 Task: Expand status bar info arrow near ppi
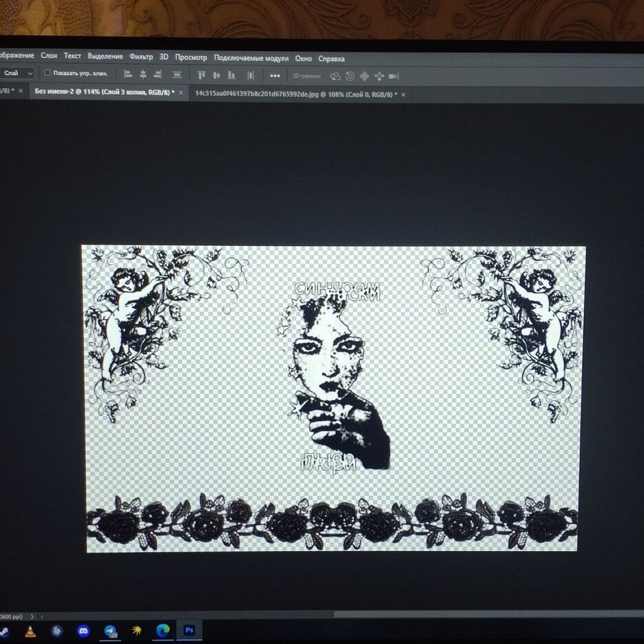tap(32, 616)
